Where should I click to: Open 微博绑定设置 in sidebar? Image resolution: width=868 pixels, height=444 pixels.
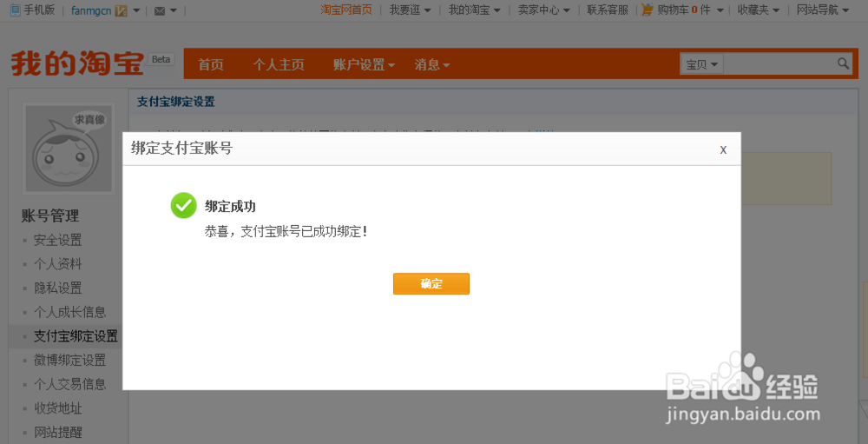(69, 361)
